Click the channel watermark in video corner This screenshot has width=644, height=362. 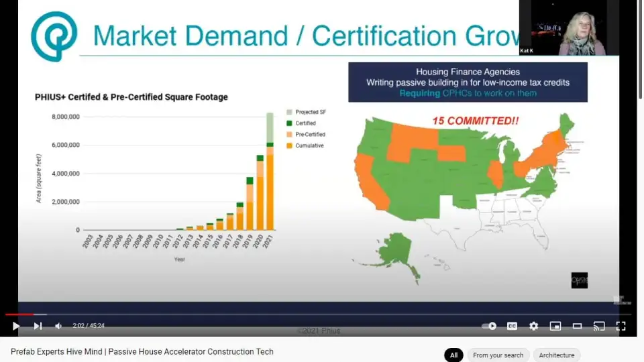pos(618,300)
